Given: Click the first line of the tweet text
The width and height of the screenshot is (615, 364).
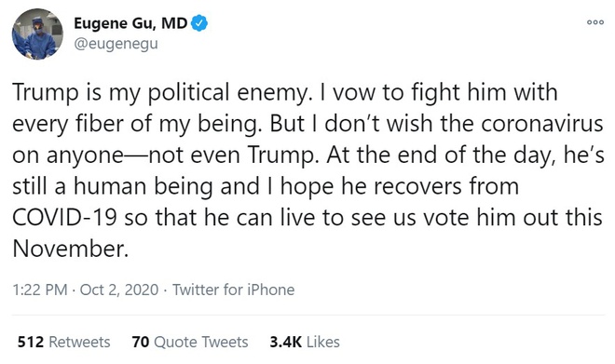Looking at the screenshot, I should (285, 93).
